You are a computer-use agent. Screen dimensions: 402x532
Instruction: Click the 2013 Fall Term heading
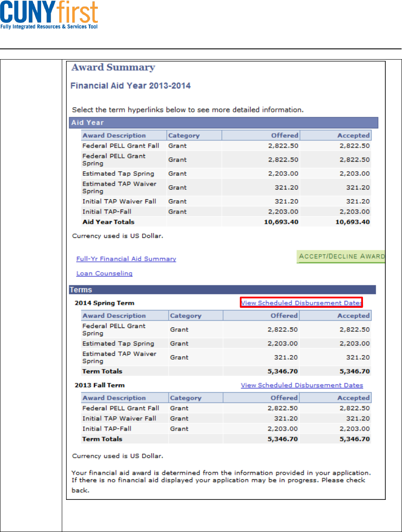point(100,385)
